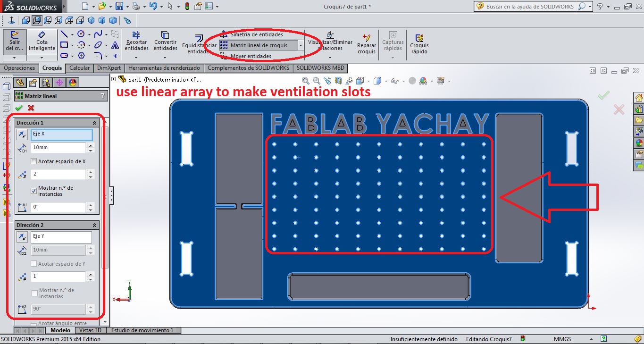Click Salir del croquis button
Screen dimensions: 644x344
click(15, 42)
